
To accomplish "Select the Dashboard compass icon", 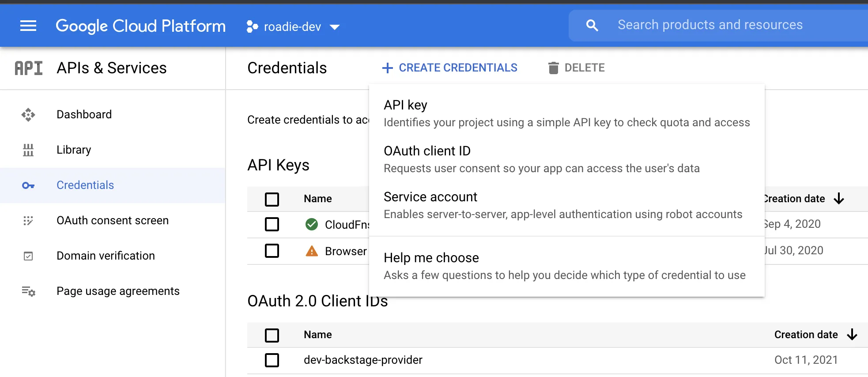I will (x=28, y=114).
